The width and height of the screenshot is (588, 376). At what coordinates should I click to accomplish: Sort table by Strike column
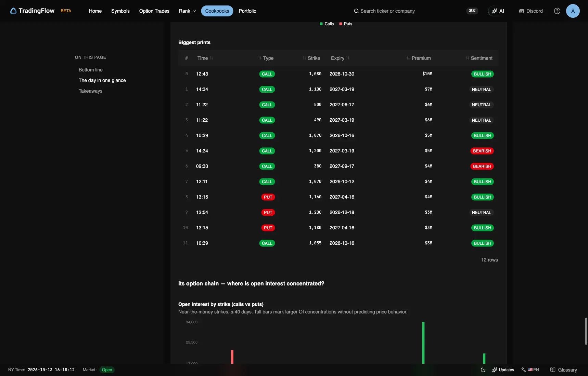(311, 58)
